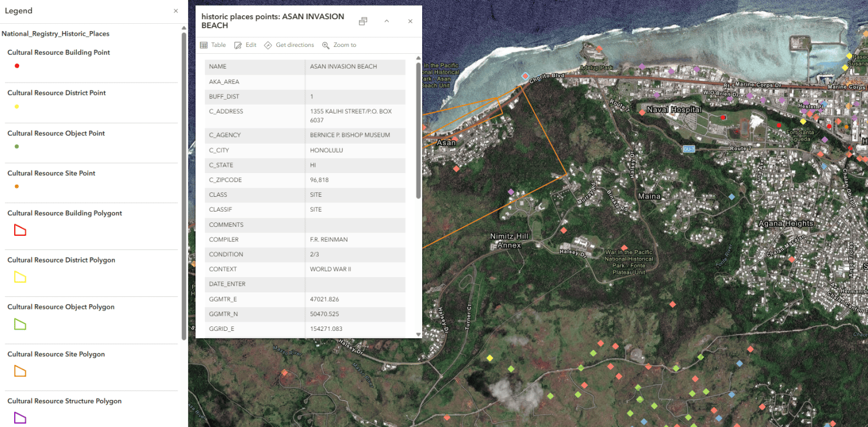Dock the popup using the dock icon
This screenshot has width=868, height=427.
pos(363,21)
